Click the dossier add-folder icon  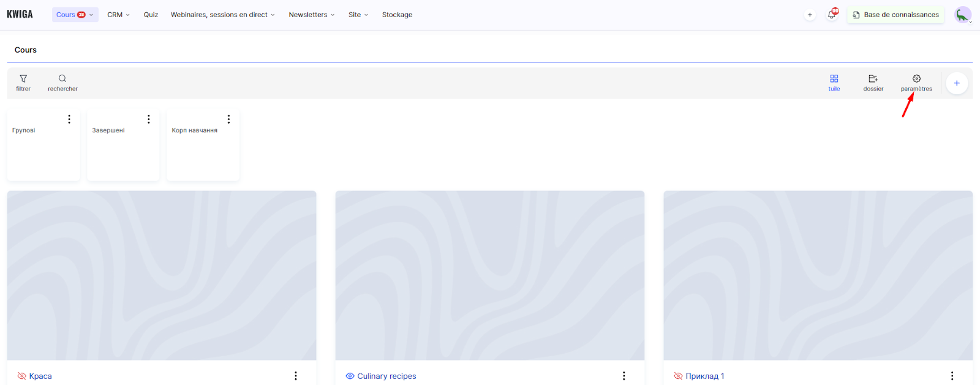coord(873,79)
